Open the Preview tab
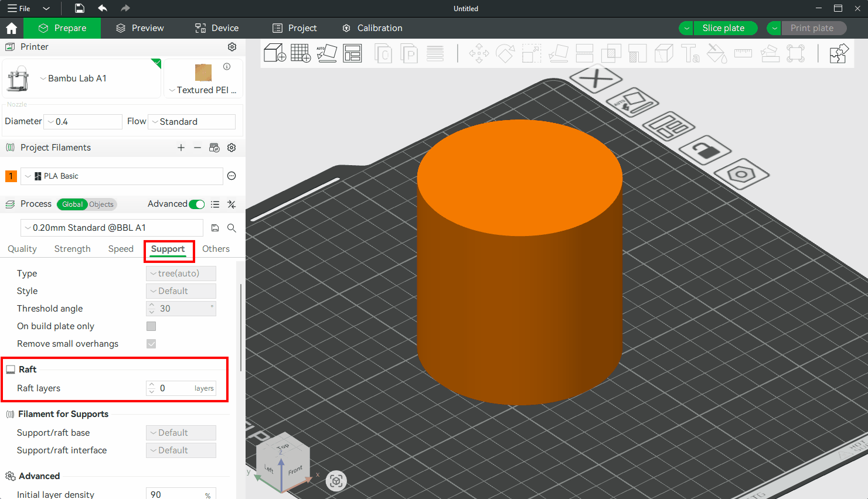 click(x=140, y=28)
